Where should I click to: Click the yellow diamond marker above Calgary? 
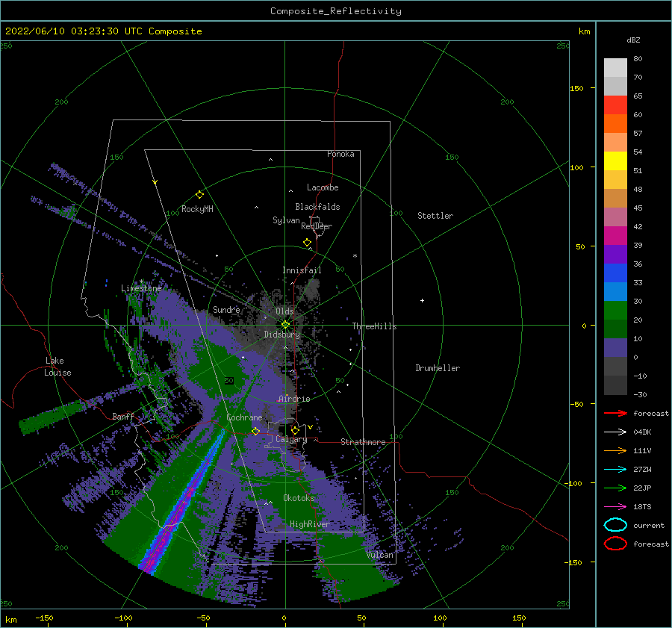(295, 430)
